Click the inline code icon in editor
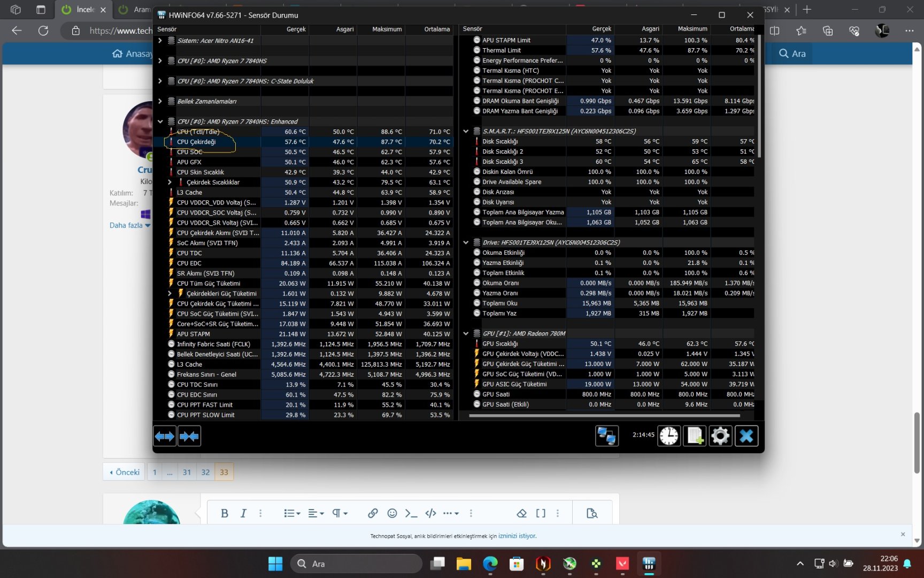The image size is (924, 578). [x=411, y=513]
